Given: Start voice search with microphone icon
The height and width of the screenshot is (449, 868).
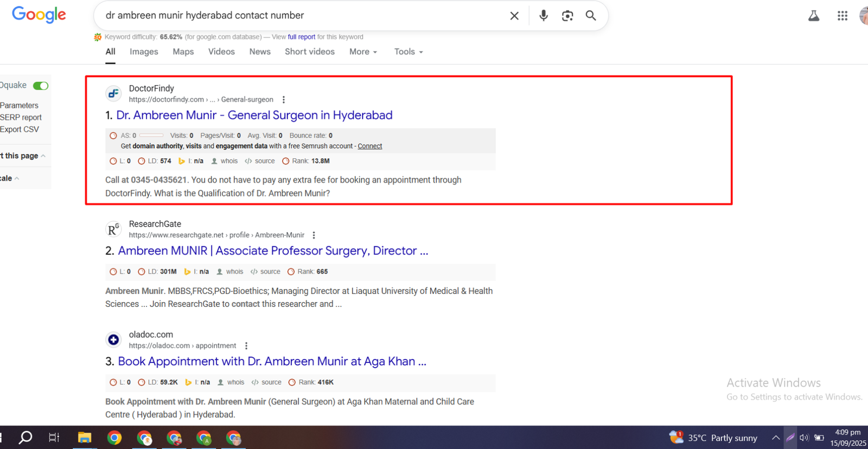Looking at the screenshot, I should [x=543, y=16].
